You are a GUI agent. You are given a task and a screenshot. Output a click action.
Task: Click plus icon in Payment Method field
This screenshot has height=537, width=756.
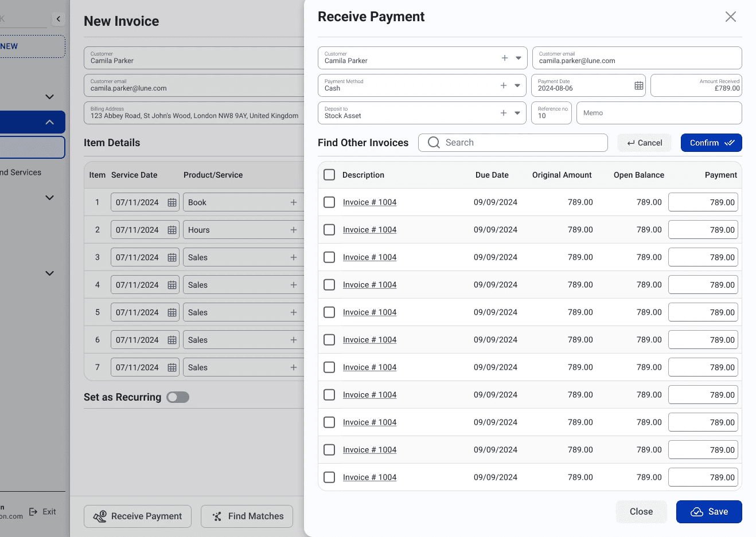pos(504,85)
